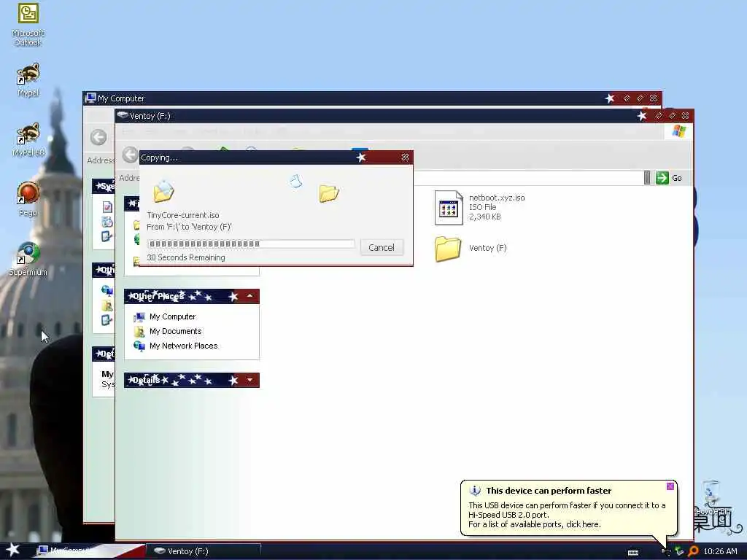This screenshot has height=560, width=747.
Task: Click the star icon in My Computer title bar
Action: coord(610,98)
